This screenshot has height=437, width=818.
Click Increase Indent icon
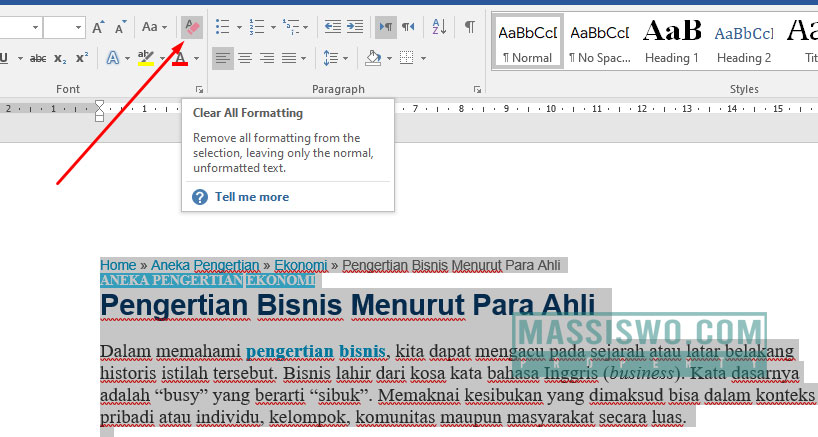point(355,27)
